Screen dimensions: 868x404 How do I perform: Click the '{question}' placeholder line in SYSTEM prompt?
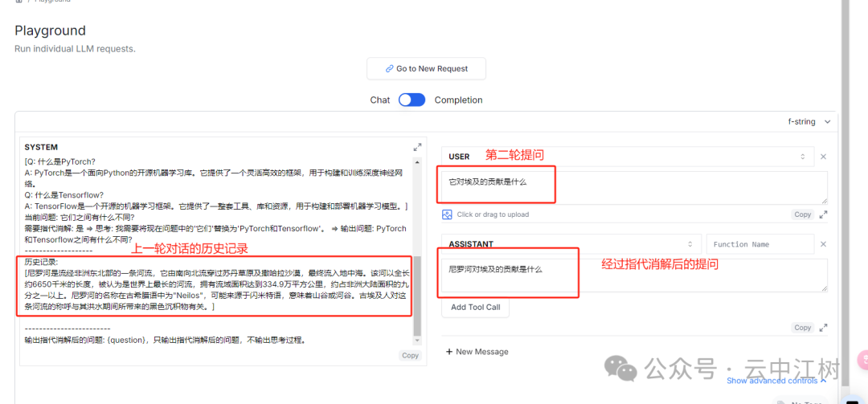pos(165,339)
